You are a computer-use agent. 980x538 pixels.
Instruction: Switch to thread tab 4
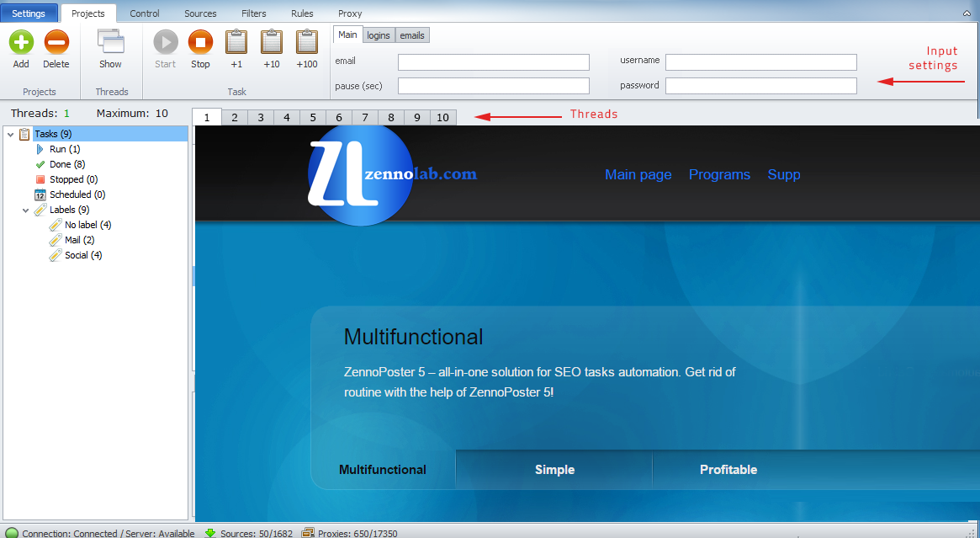tap(286, 118)
